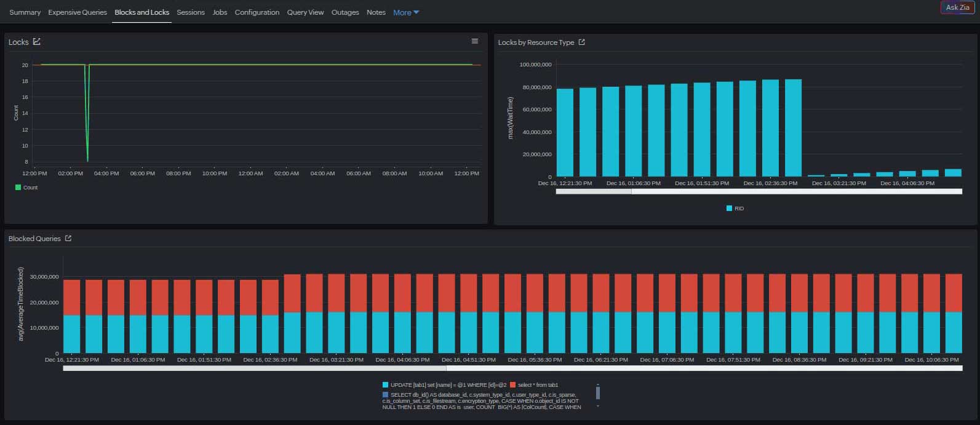Viewport: 980px width, 425px height.
Task: Open the Sessions tab
Action: click(190, 12)
